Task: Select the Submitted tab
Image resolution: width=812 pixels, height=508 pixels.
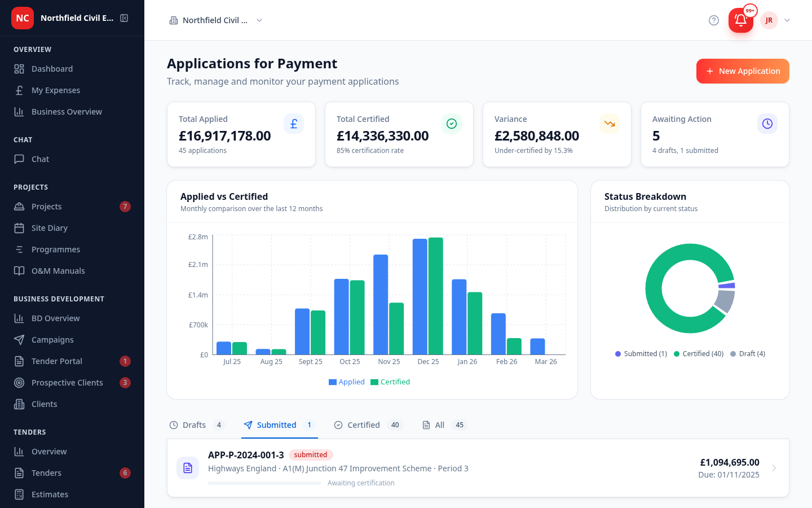Action: pyautogui.click(x=280, y=425)
